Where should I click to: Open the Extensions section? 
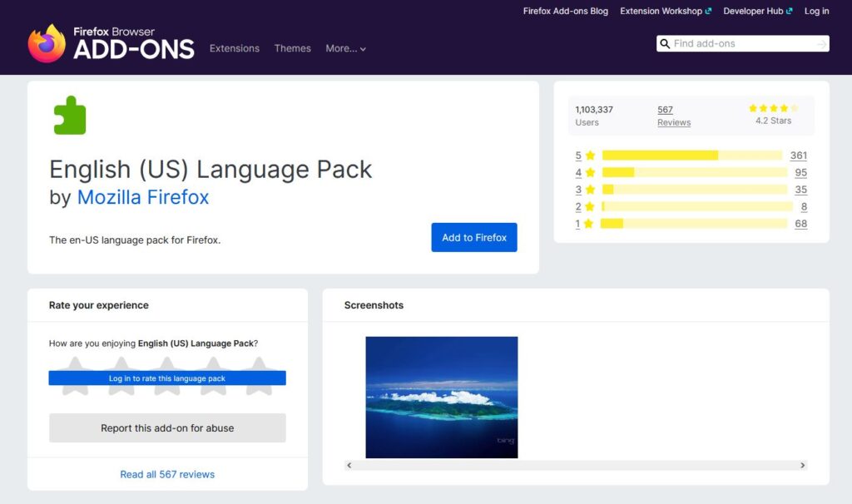[235, 48]
